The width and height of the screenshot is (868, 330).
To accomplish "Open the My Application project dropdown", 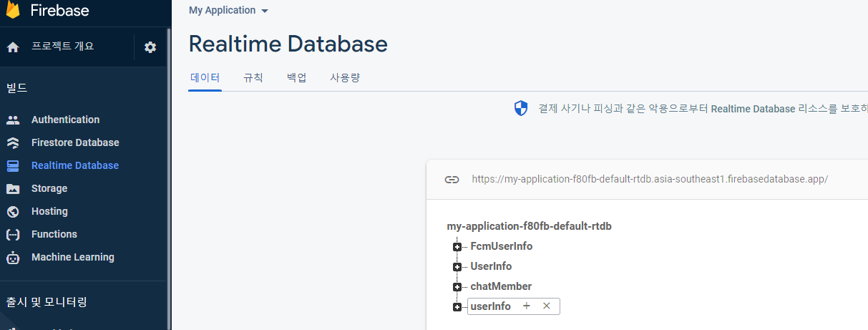I will pyautogui.click(x=229, y=10).
